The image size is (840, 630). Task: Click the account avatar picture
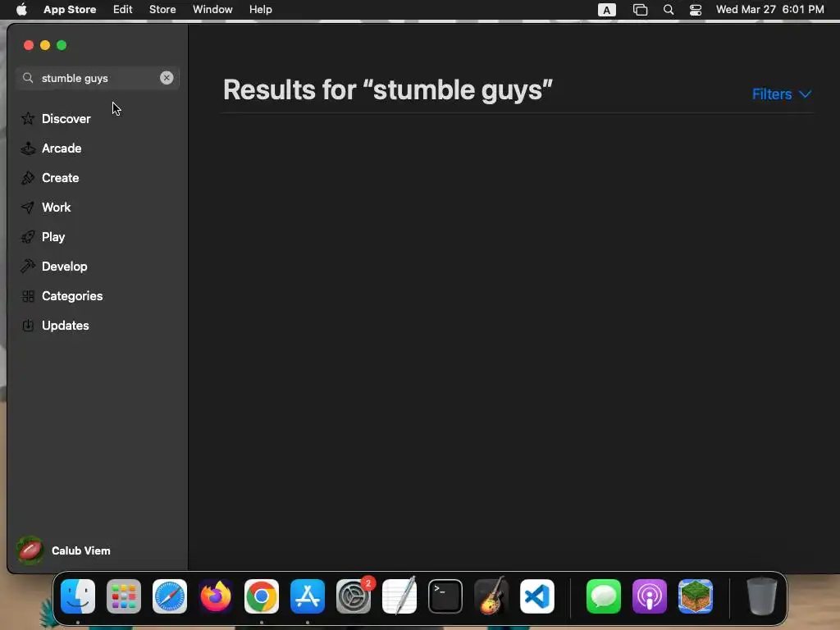tap(30, 550)
